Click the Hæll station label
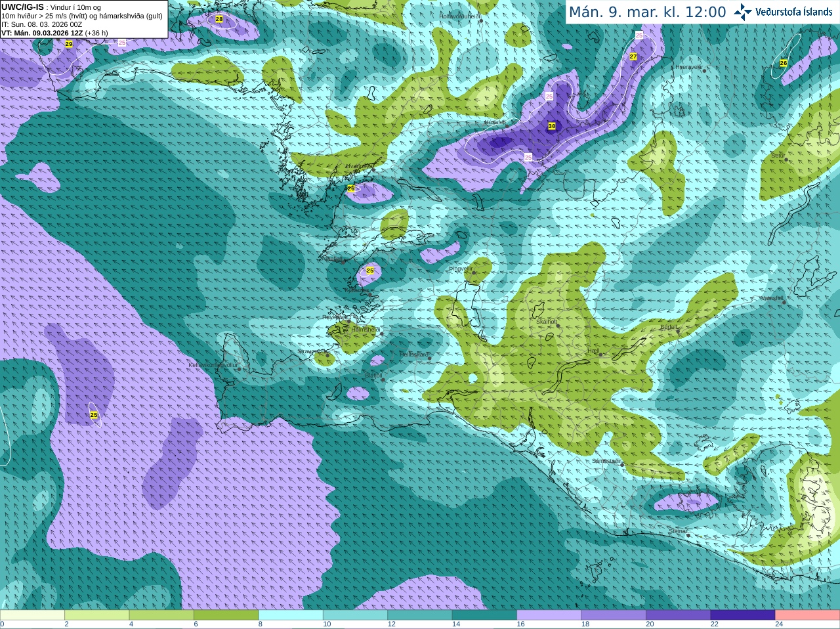Image resolution: width=840 pixels, height=629 pixels. coord(593,351)
